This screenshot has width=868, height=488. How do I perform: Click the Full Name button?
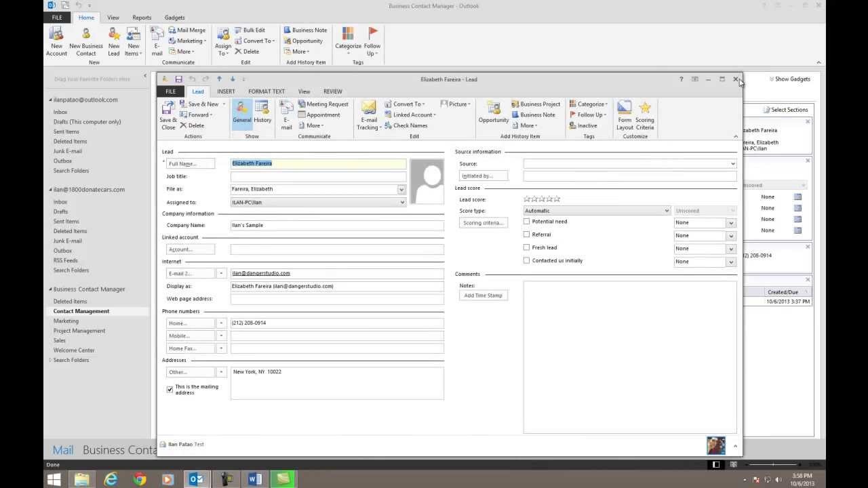[x=190, y=163]
